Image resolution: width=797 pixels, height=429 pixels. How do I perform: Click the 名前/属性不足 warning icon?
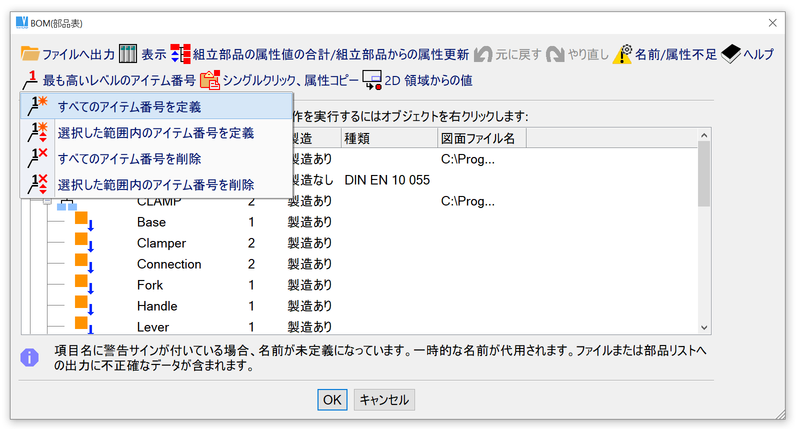point(623,54)
